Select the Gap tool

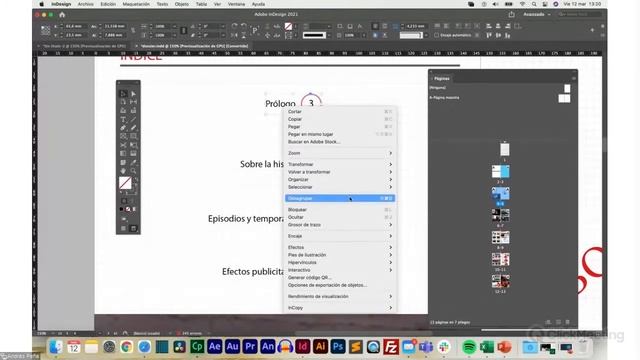click(133, 102)
